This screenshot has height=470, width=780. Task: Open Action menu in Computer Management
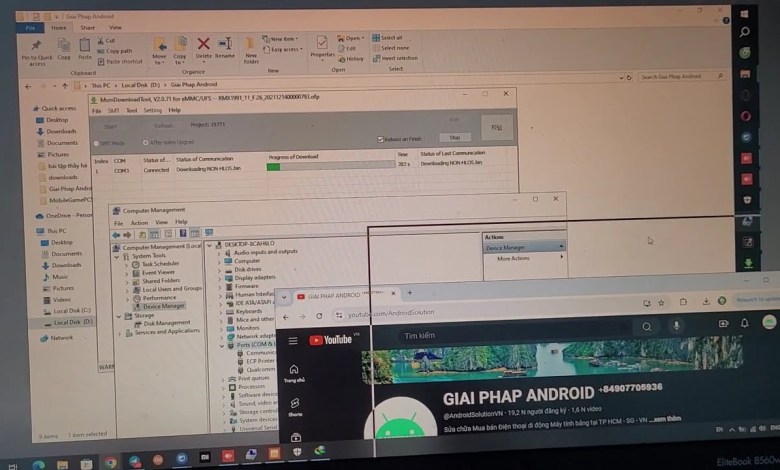pyautogui.click(x=139, y=223)
